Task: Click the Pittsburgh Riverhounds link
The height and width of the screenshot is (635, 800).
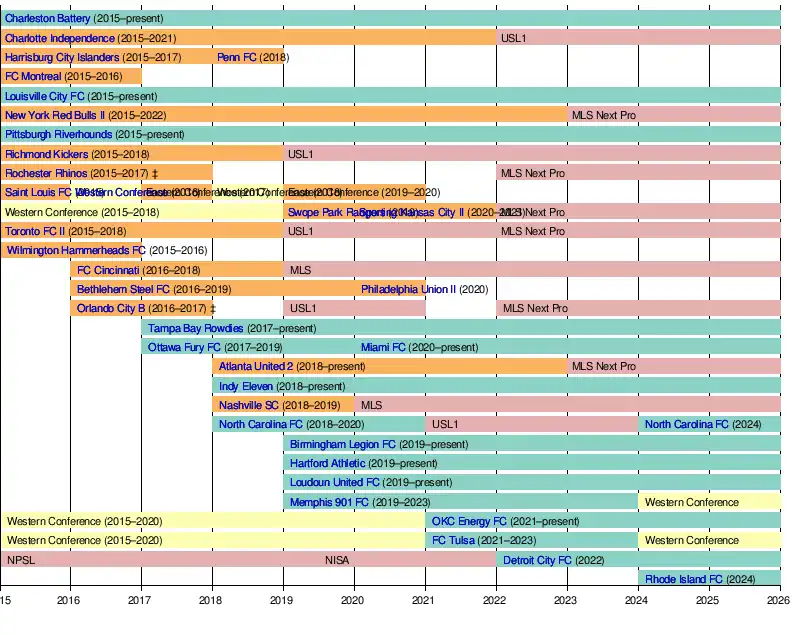Action: click(x=58, y=134)
